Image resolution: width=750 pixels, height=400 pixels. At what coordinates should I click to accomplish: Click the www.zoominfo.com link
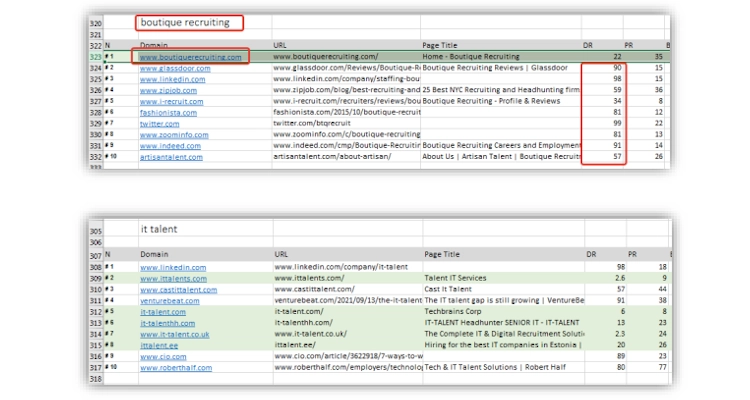174,134
